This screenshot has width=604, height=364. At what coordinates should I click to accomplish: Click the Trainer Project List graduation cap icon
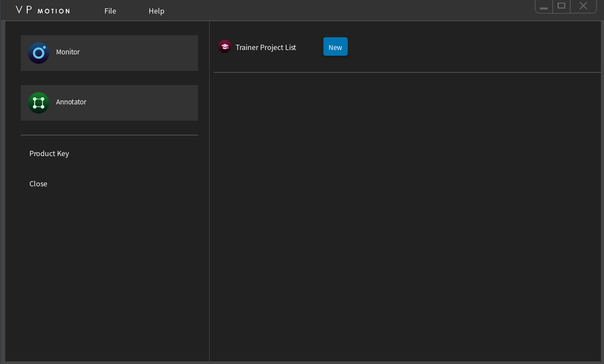click(x=225, y=46)
